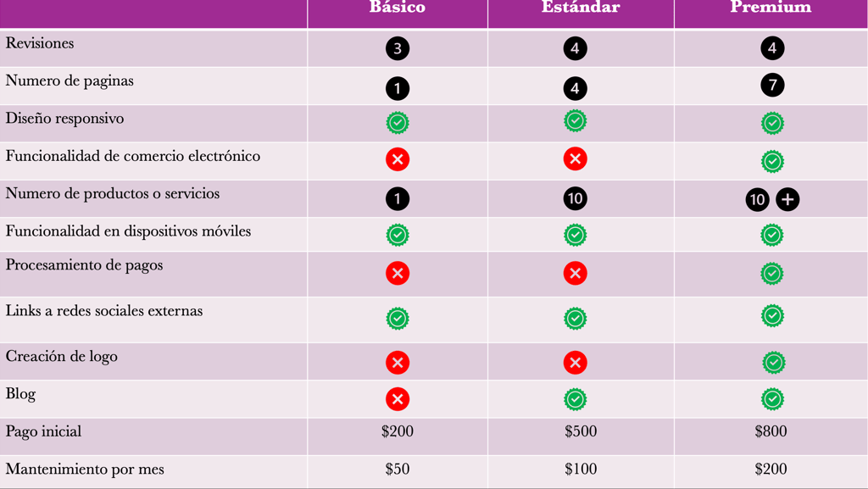Click the plus icon in Premium products row
Screen dimensions: 868x489
pos(787,200)
